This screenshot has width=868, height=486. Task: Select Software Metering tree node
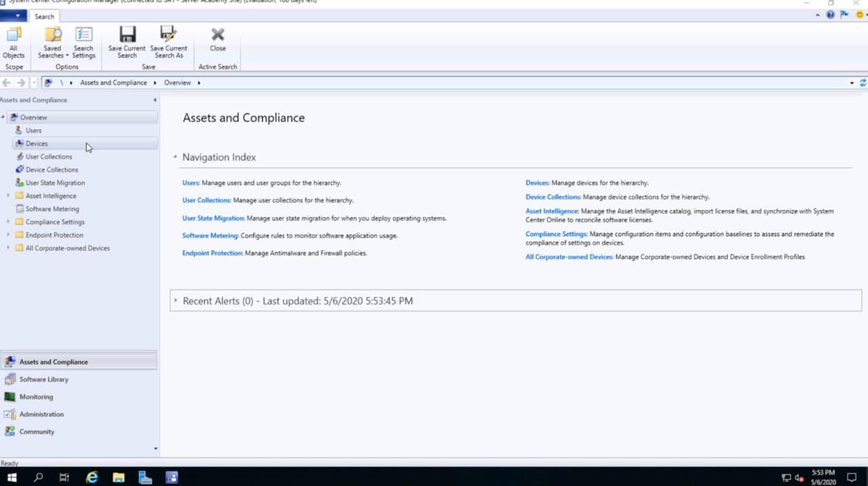[x=52, y=209]
